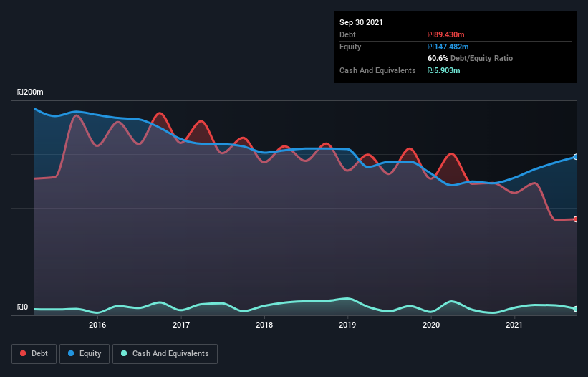Click the red Debt endpoint marker on chart

point(576,219)
